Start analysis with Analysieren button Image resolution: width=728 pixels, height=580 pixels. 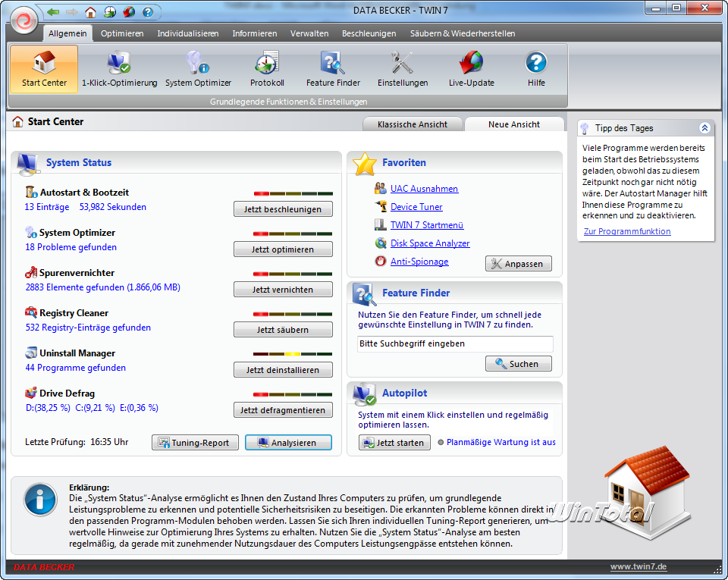pos(288,443)
